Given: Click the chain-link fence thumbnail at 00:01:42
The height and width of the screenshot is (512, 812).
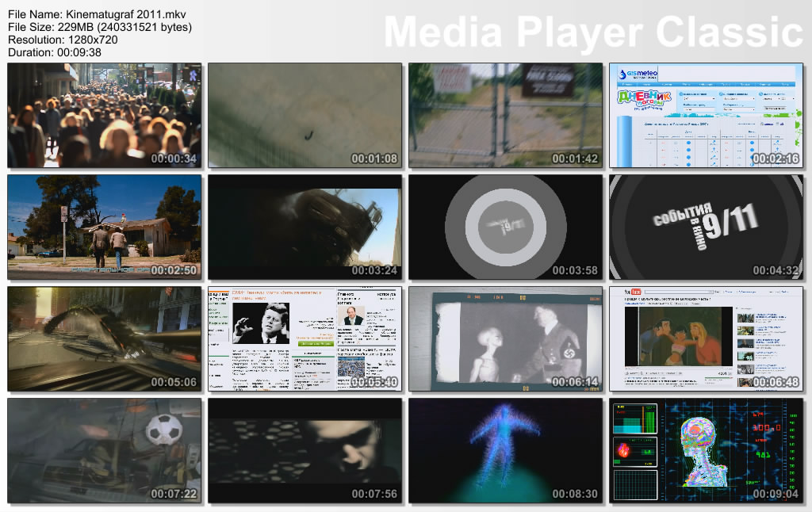Looking at the screenshot, I should coord(505,115).
